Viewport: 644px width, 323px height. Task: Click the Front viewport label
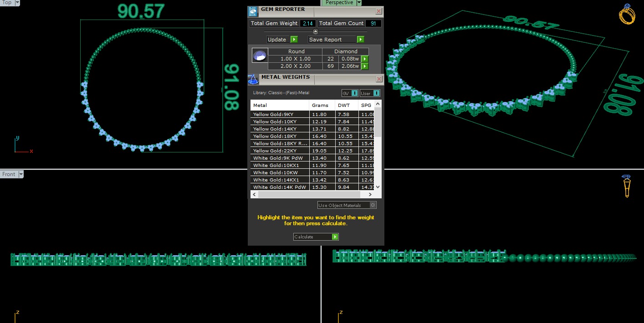coord(9,174)
